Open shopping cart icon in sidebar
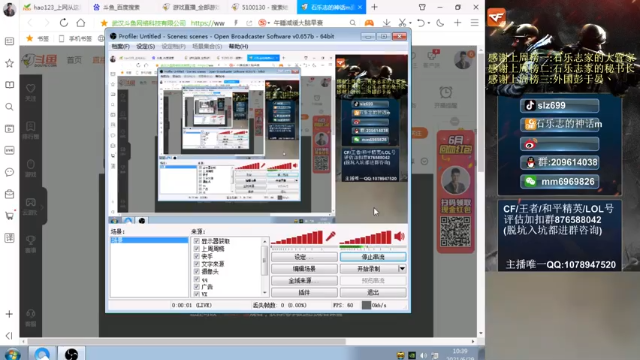Viewport: 640px width, 360px height. click(9, 216)
